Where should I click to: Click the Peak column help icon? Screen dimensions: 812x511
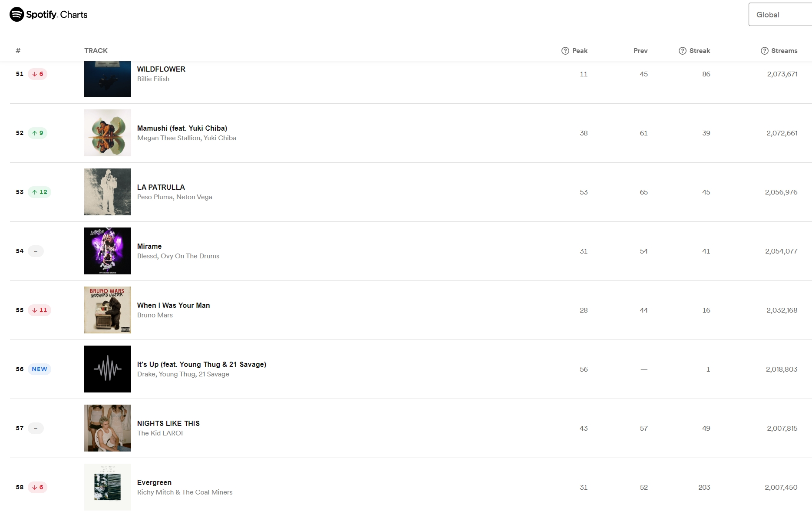click(x=565, y=51)
